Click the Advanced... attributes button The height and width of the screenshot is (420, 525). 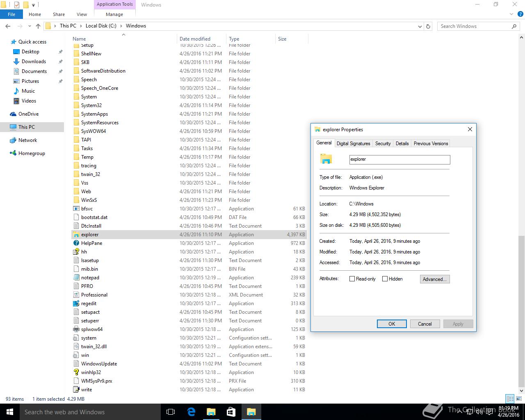point(435,279)
